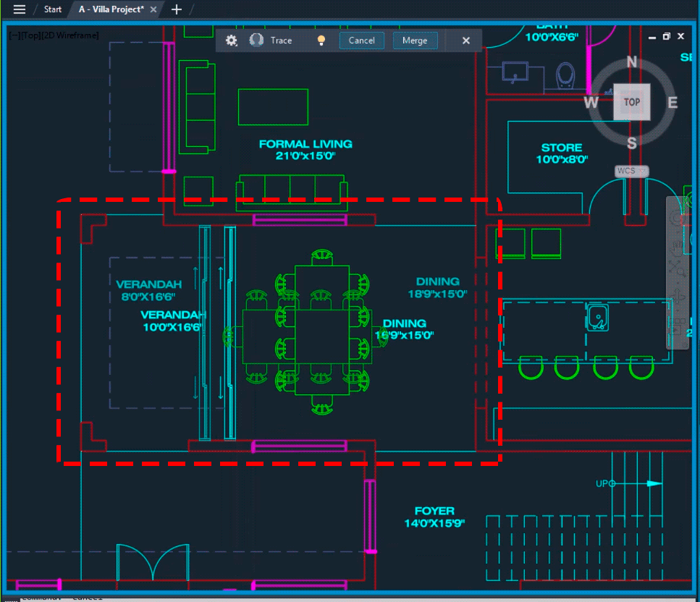Select the Orbit tool on the navigation bar

(x=677, y=294)
